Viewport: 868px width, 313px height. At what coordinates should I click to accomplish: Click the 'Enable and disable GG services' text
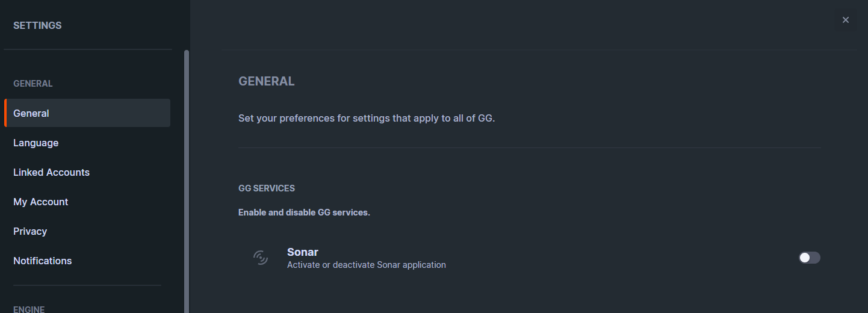pyautogui.click(x=304, y=212)
